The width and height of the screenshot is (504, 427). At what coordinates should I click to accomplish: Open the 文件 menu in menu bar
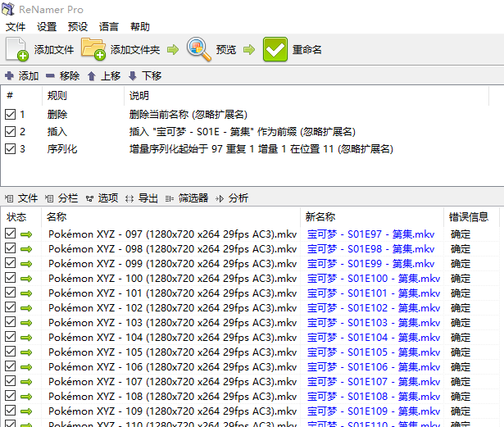pos(16,27)
